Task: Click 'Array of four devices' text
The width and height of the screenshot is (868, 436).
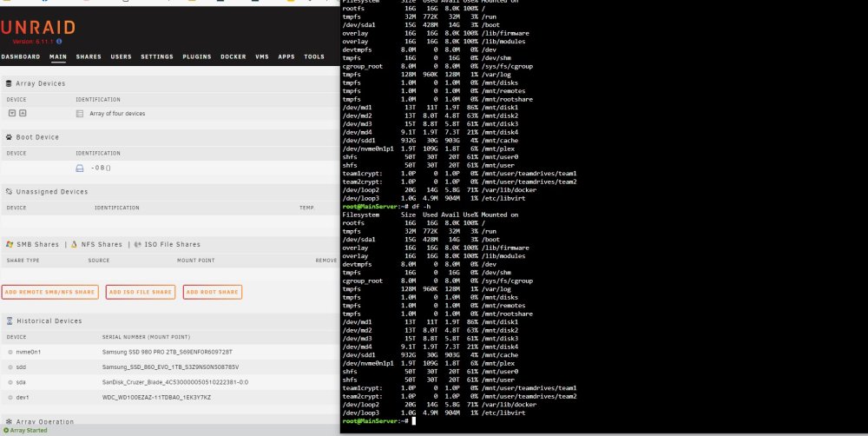Action: [x=117, y=114]
